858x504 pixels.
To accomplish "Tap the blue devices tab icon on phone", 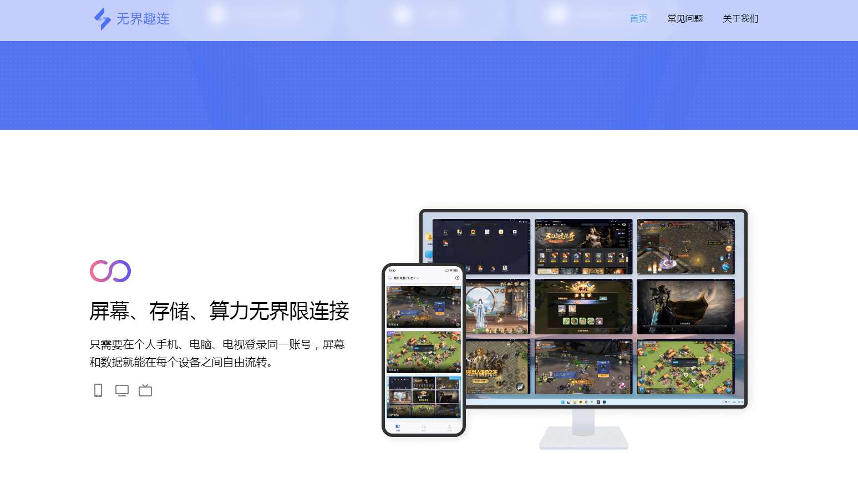I will 398,427.
